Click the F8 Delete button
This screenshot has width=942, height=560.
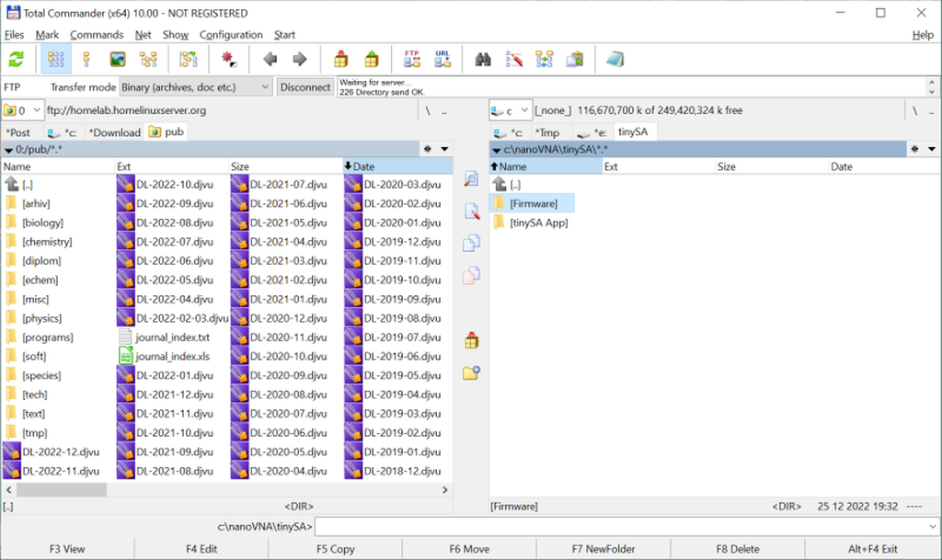pyautogui.click(x=738, y=549)
